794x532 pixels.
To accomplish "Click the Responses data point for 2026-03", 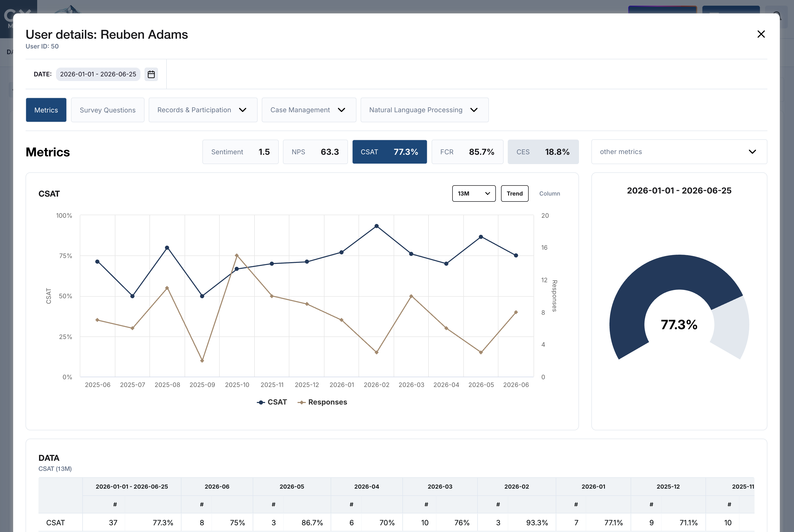I will coord(411,296).
